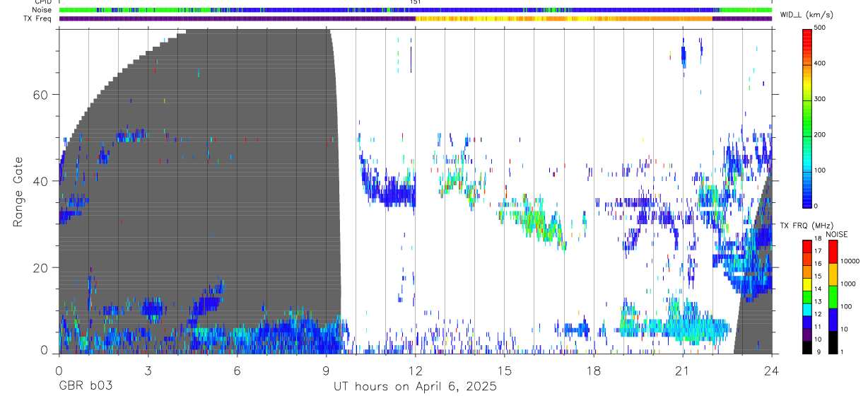
Task: Click the '6' tick on the UT hours axis
Action: 237,371
